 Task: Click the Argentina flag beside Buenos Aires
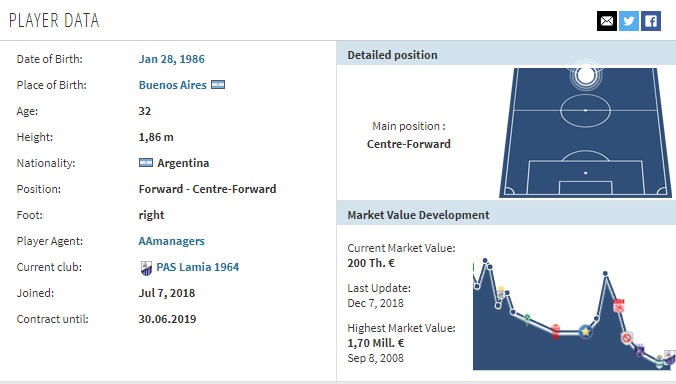pos(218,85)
